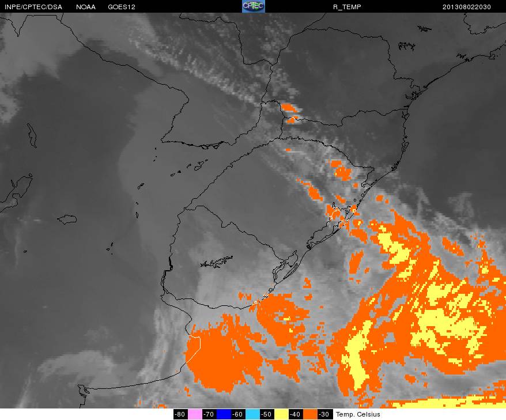Screen dimensions: 506x420
Task: Click the orange legend color swatch
Action: pos(310,414)
